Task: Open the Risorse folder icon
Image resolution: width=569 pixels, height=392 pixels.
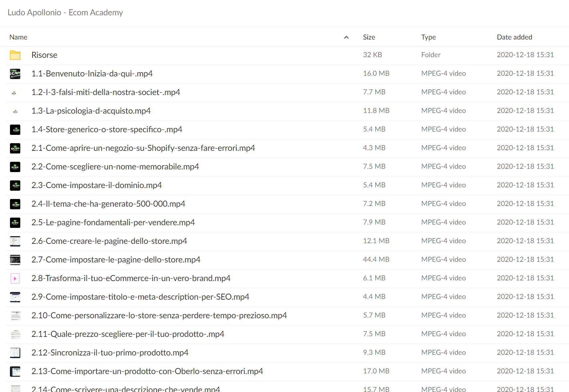Action: [15, 55]
